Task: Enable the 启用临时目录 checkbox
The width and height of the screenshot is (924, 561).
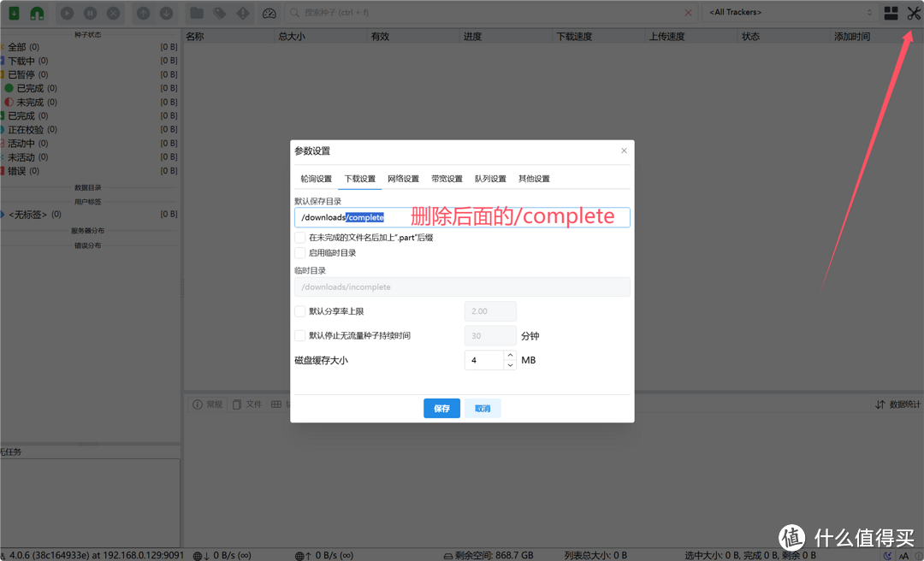Action: click(x=300, y=252)
